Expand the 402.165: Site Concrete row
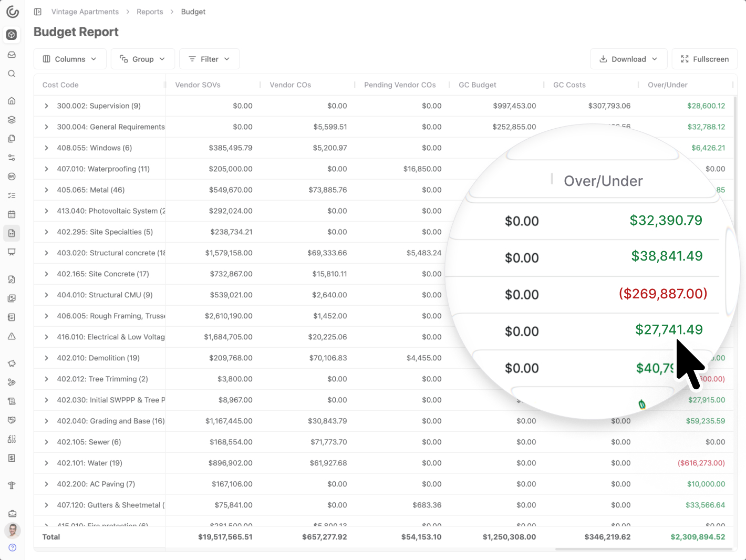746x560 pixels. point(46,274)
